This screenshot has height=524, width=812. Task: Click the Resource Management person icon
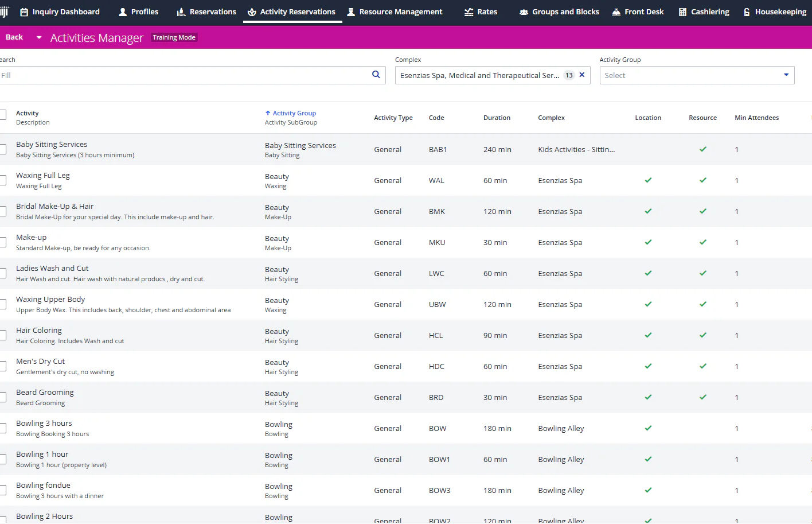(351, 12)
